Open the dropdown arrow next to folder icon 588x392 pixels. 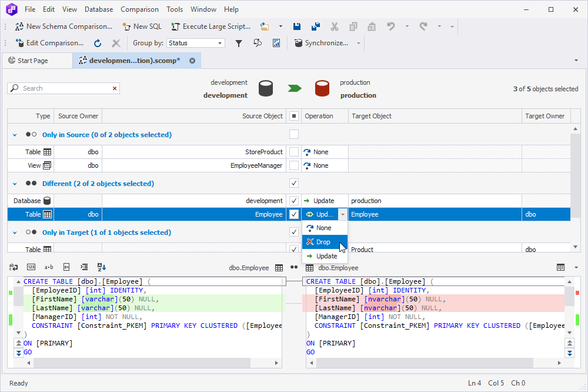pyautogui.click(x=280, y=26)
